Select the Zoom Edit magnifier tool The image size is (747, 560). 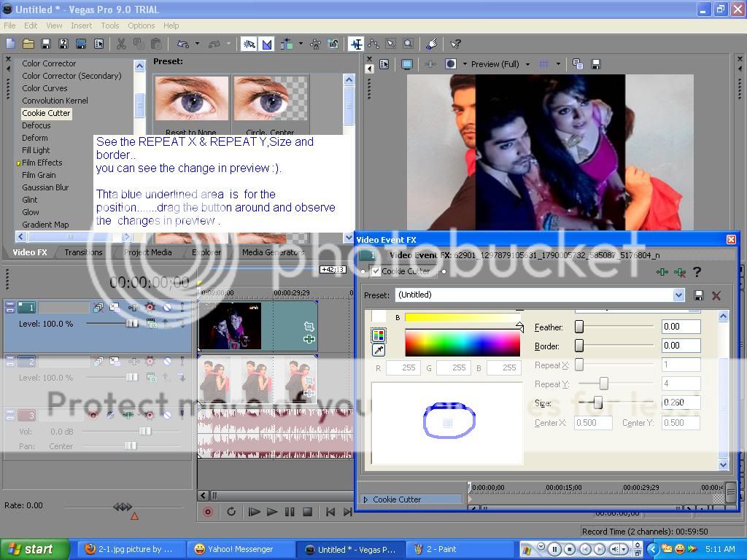409,44
